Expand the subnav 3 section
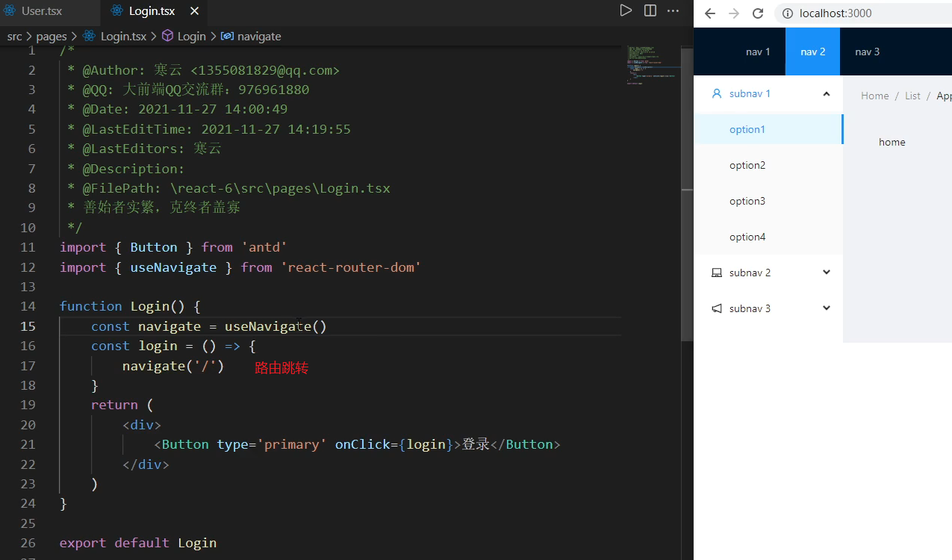This screenshot has width=952, height=560. pyautogui.click(x=826, y=308)
